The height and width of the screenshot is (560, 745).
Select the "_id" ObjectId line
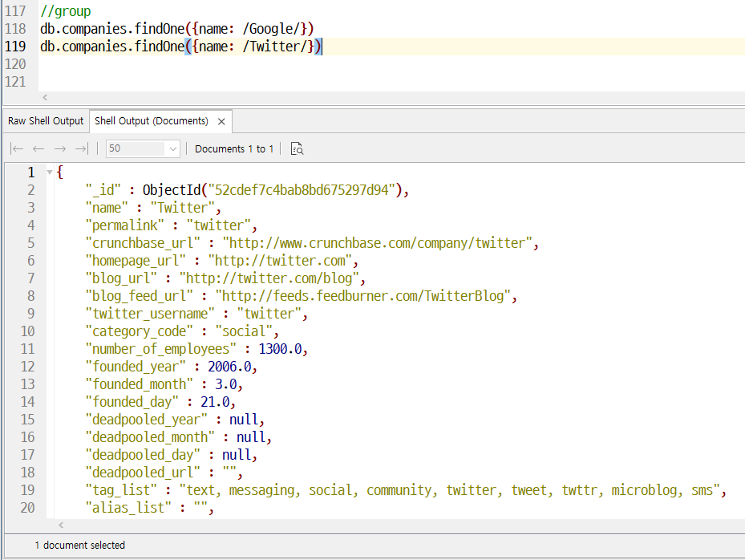pyautogui.click(x=247, y=190)
